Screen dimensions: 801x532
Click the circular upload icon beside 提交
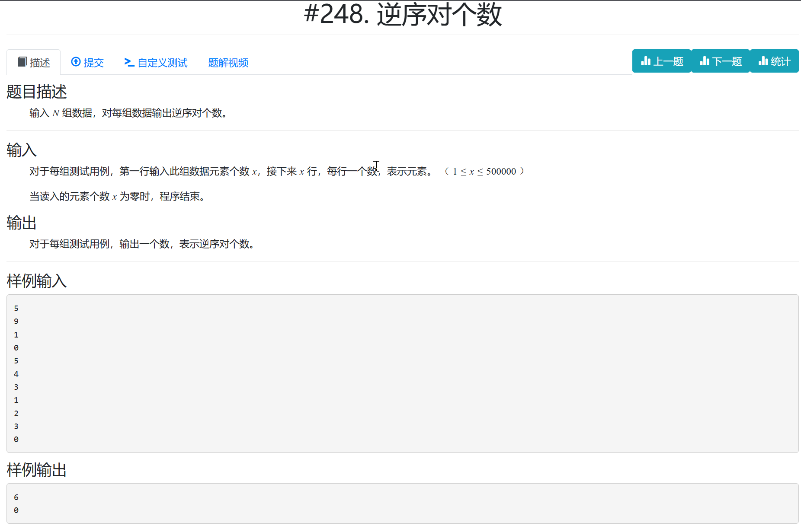76,62
